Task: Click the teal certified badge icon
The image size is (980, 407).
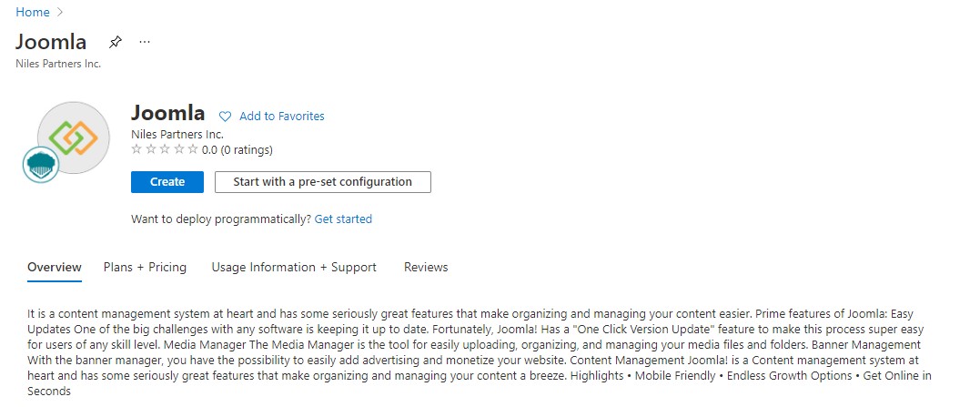Action: [41, 165]
